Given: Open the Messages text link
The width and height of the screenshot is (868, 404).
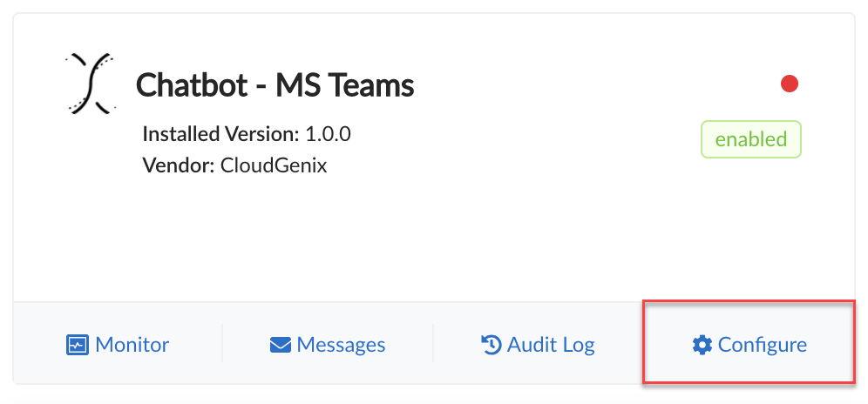Looking at the screenshot, I should pos(341,345).
